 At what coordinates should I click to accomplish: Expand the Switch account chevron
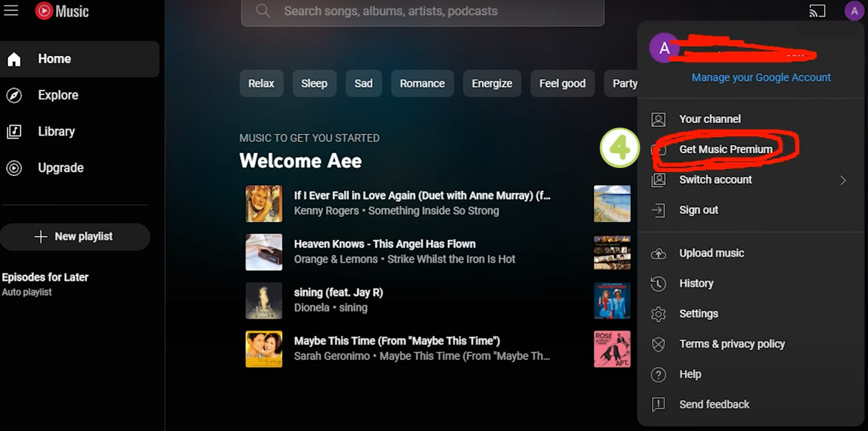(843, 180)
